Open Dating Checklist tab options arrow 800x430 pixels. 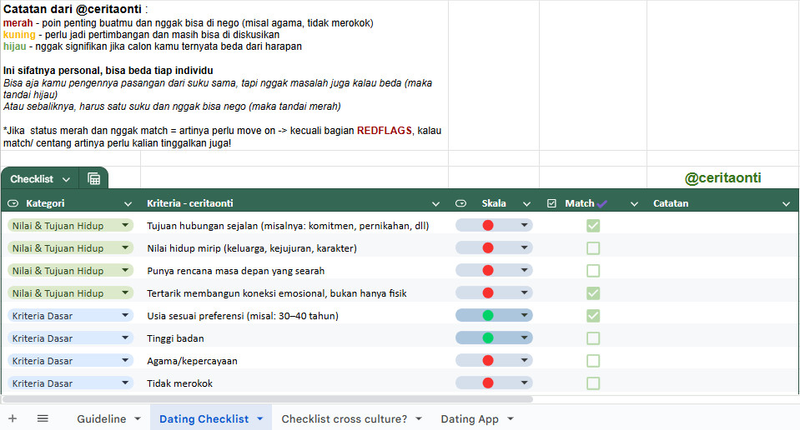[260, 419]
